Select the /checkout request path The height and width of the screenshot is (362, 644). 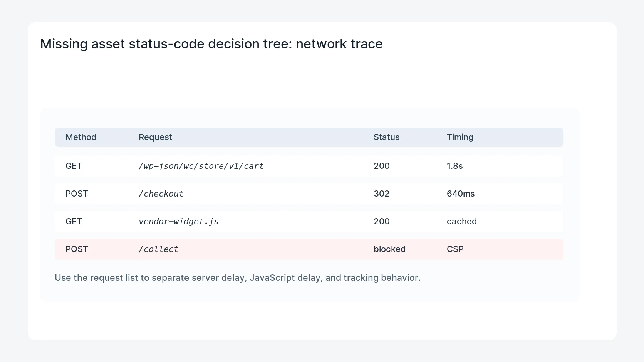(x=161, y=194)
